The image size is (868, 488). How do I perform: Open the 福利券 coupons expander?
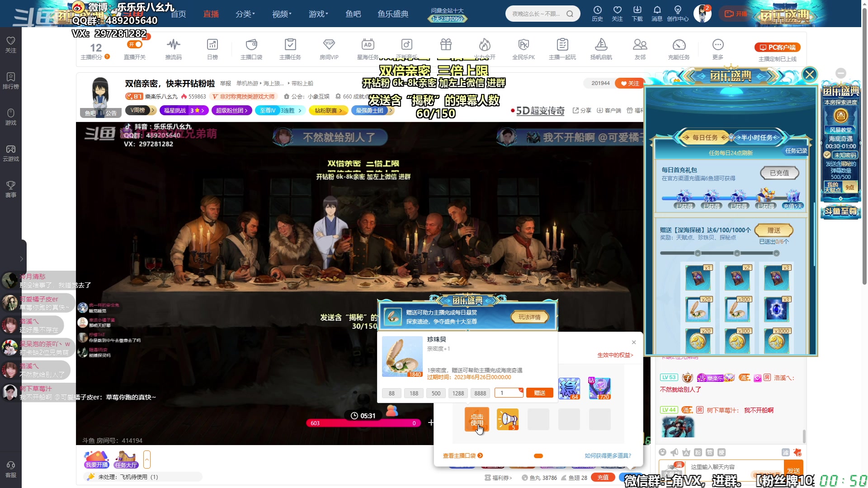pos(498,478)
